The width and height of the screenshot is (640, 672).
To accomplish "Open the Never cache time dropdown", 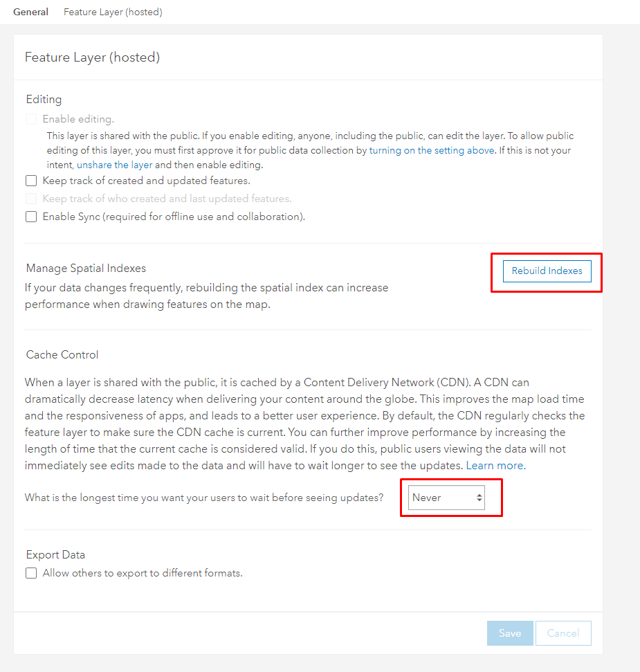I will (446, 498).
